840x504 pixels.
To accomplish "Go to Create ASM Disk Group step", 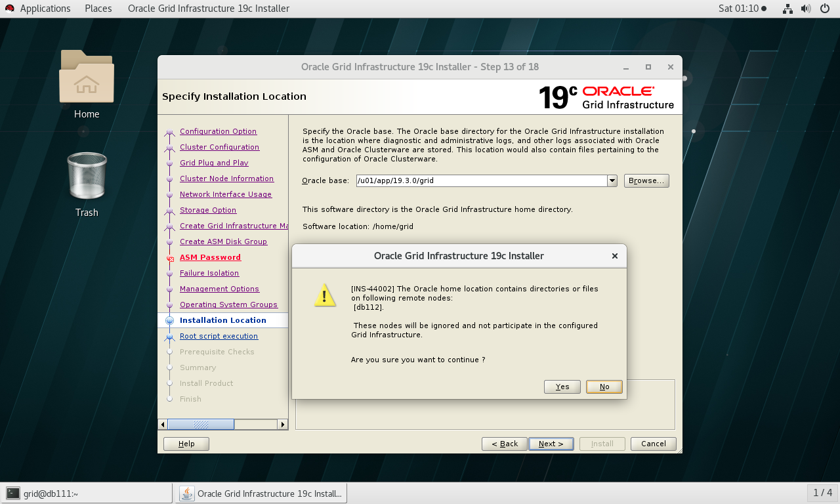I will pyautogui.click(x=224, y=241).
